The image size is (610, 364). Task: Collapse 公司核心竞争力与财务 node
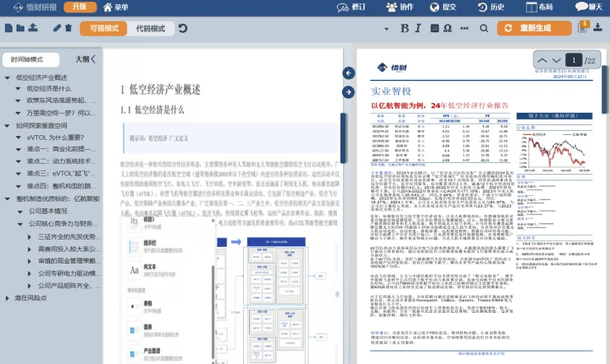20,224
